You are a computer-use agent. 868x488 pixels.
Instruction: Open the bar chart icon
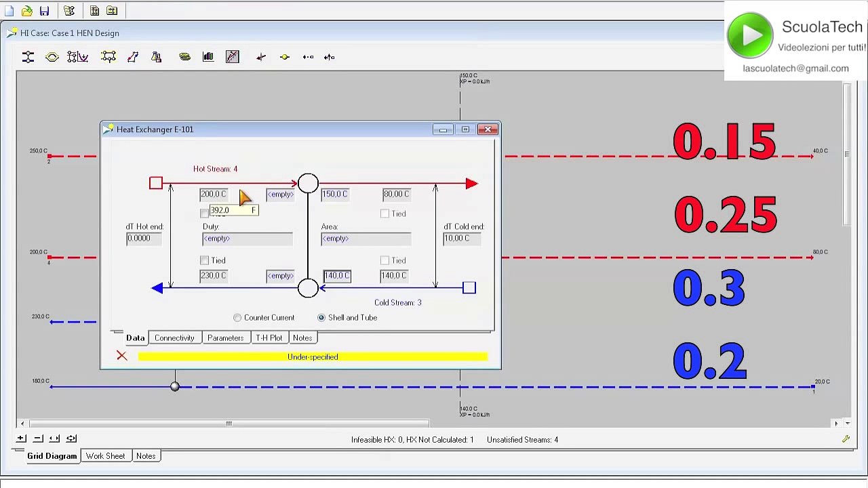click(x=208, y=57)
